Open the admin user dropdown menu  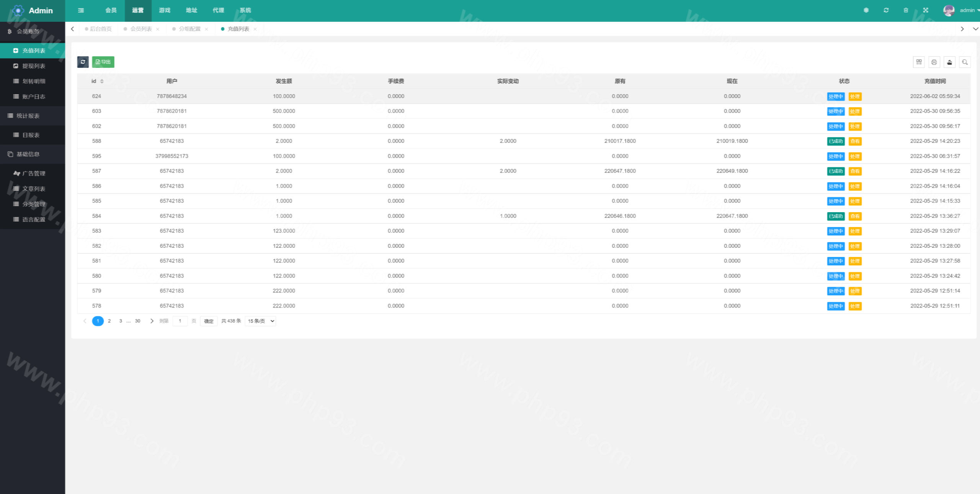point(968,10)
